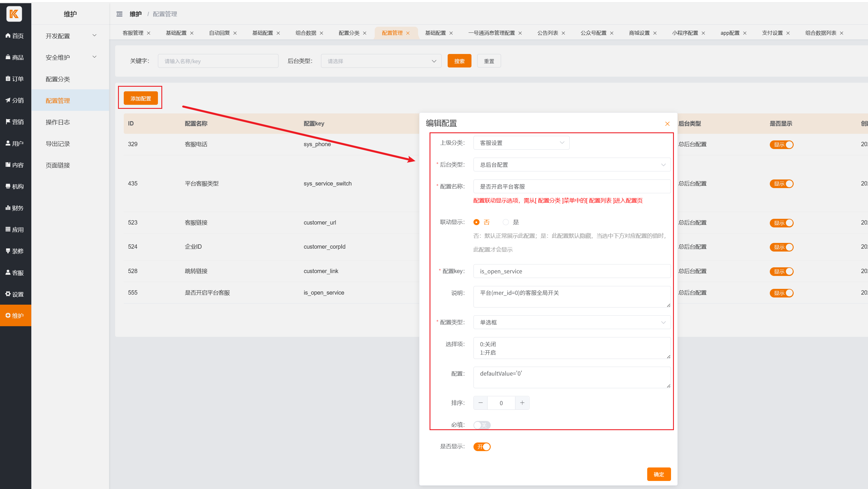Screen dimensions: 868x489
Task: Open the 上级分类 dropdown
Action: [521, 143]
